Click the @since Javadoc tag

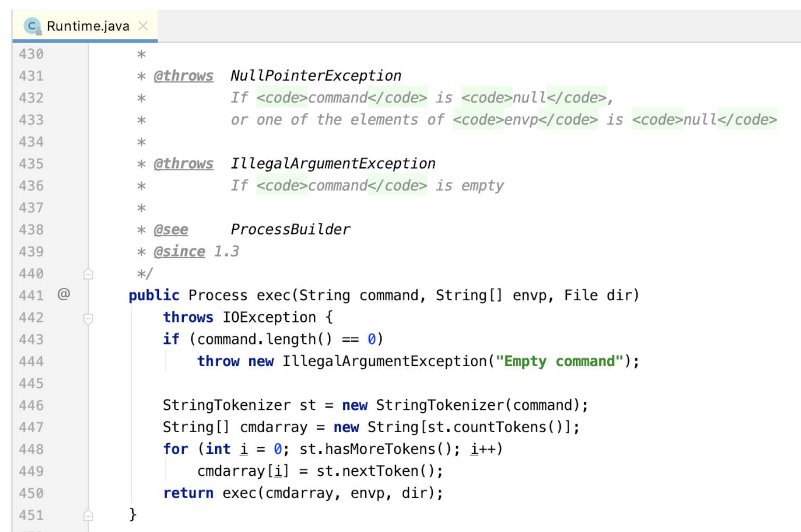[x=179, y=251]
